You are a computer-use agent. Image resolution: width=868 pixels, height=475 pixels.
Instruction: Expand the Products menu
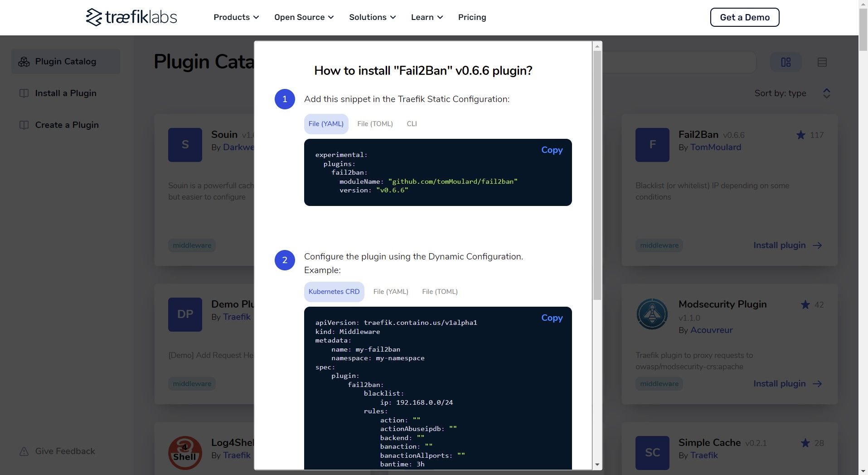point(236,17)
